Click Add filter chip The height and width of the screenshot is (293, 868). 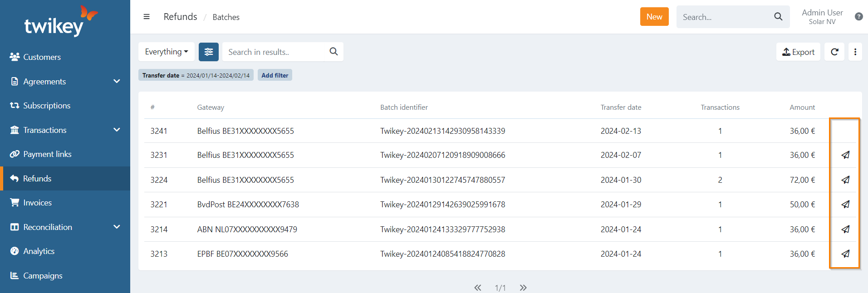click(x=275, y=75)
